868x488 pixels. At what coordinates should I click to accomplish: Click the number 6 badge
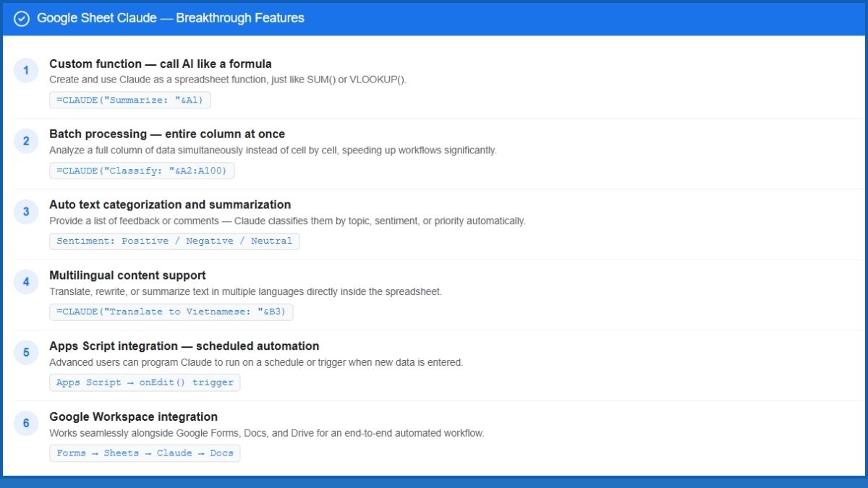coord(26,423)
